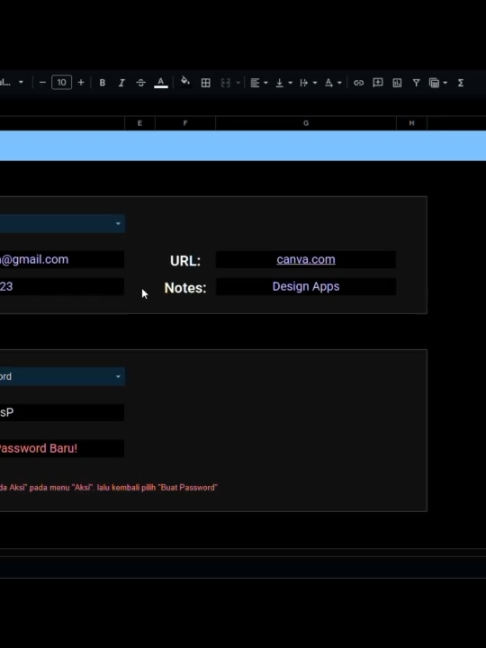This screenshot has width=486, height=648.
Task: Select the cell ending in 23
Action: [x=62, y=286]
